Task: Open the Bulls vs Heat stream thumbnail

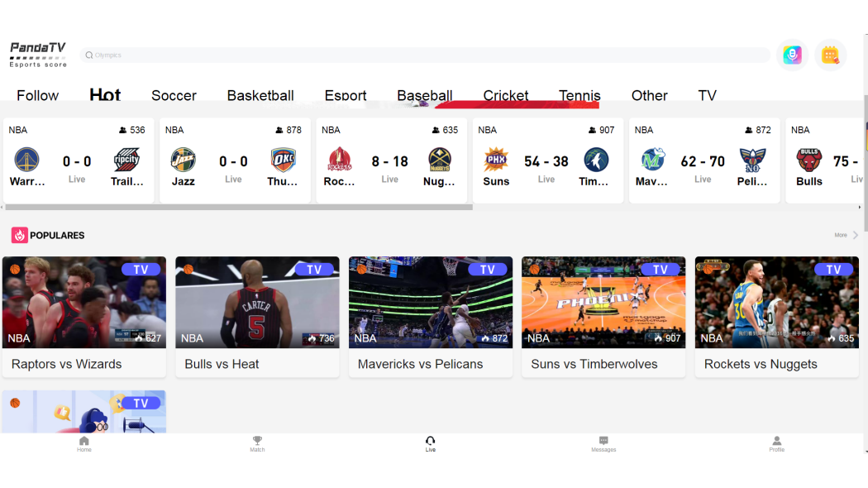Action: click(x=257, y=303)
